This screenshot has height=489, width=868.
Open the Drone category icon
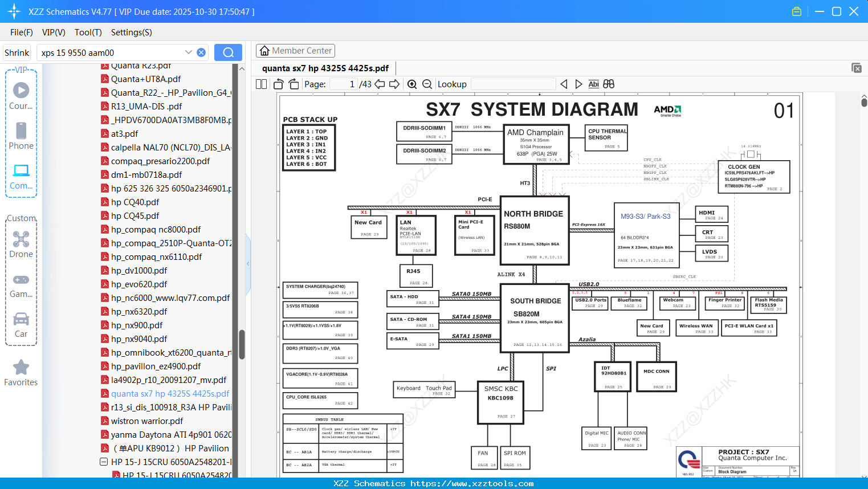[x=21, y=244]
